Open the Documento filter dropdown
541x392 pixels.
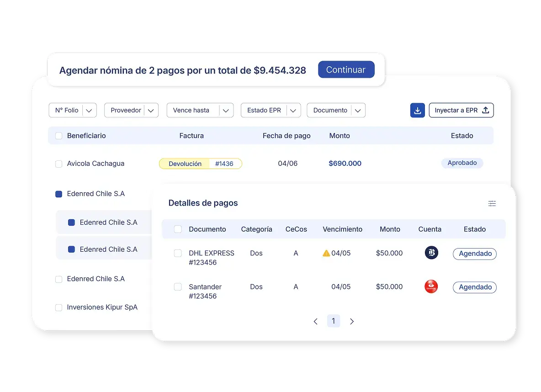336,111
